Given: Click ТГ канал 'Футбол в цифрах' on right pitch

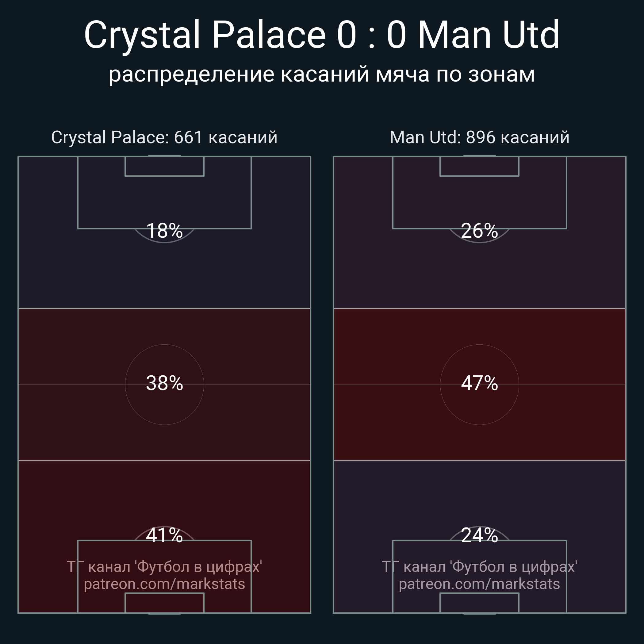Looking at the screenshot, I should pos(479,567).
